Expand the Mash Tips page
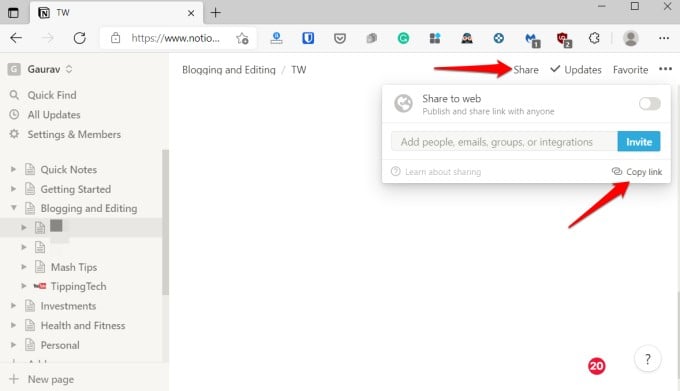680x391 pixels. point(24,267)
